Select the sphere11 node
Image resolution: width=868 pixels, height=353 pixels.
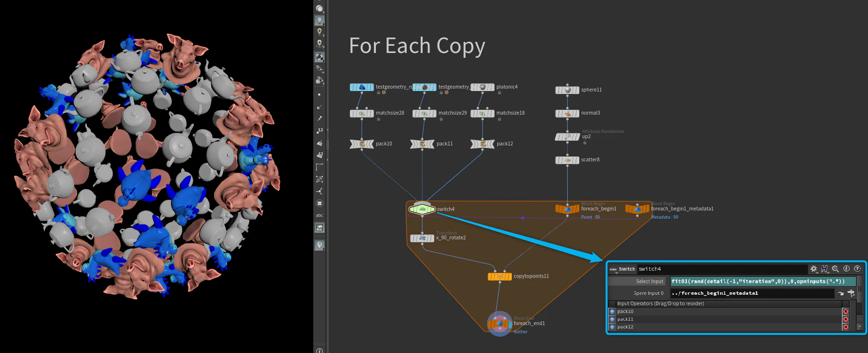click(x=567, y=90)
